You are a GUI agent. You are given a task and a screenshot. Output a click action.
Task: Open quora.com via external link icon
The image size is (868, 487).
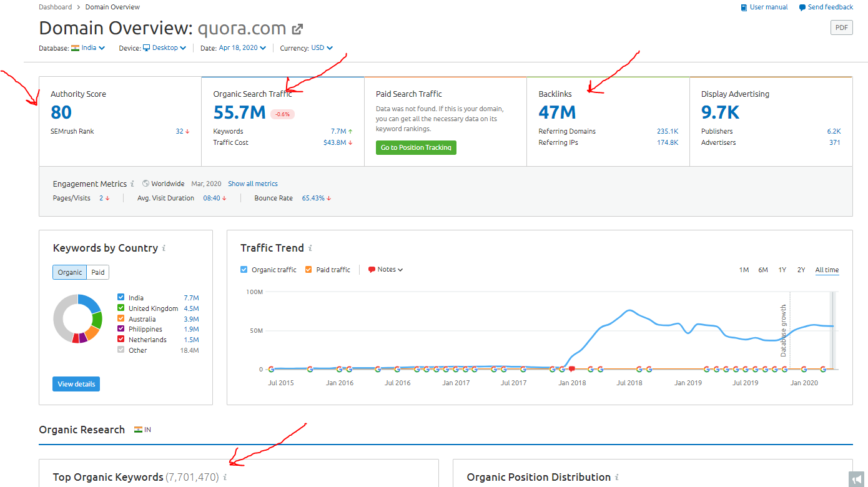[x=298, y=29]
